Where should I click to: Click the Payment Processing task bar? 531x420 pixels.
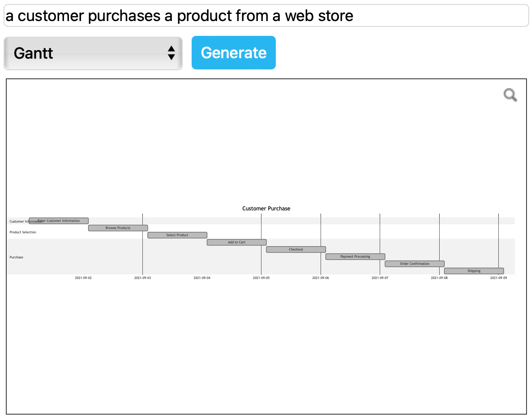click(355, 257)
